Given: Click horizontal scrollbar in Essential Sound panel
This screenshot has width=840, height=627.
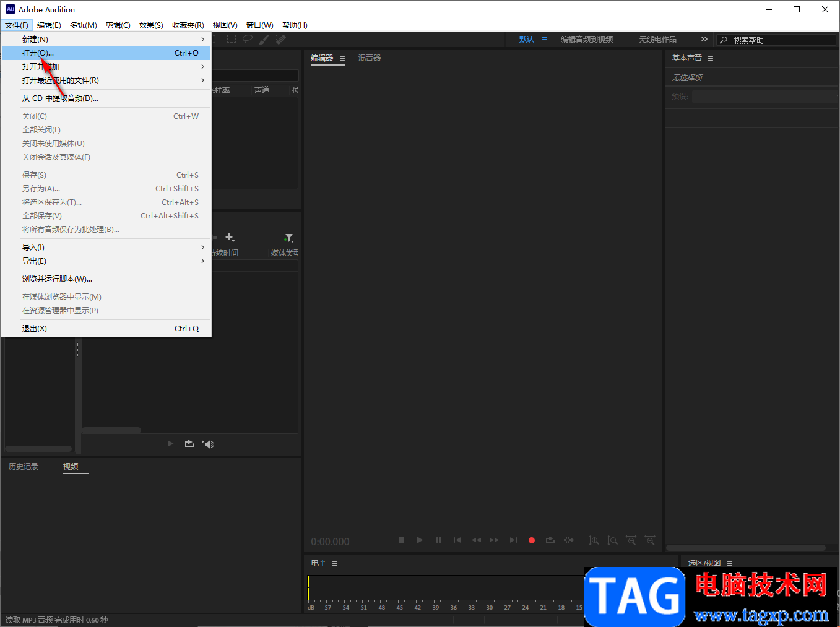Looking at the screenshot, I should click(746, 548).
